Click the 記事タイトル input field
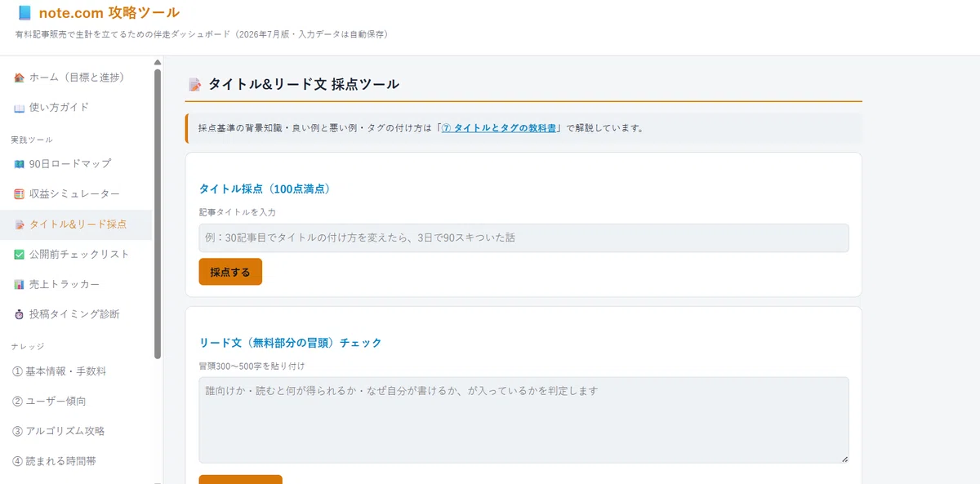980x484 pixels. click(523, 238)
